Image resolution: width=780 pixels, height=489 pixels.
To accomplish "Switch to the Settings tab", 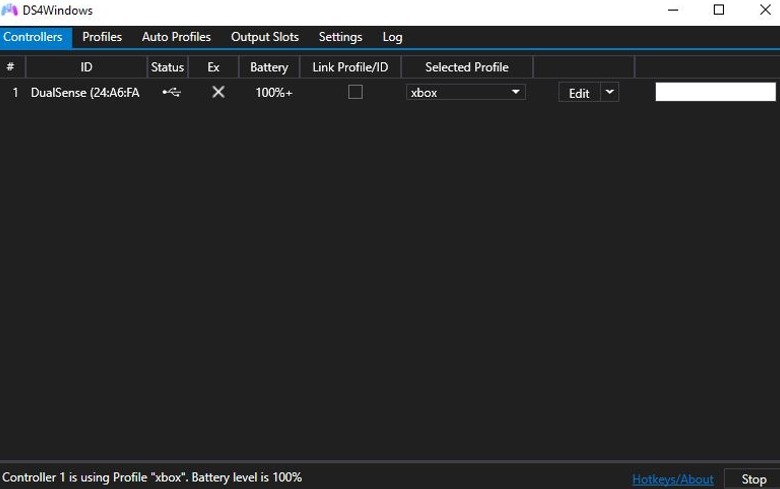I will [340, 37].
